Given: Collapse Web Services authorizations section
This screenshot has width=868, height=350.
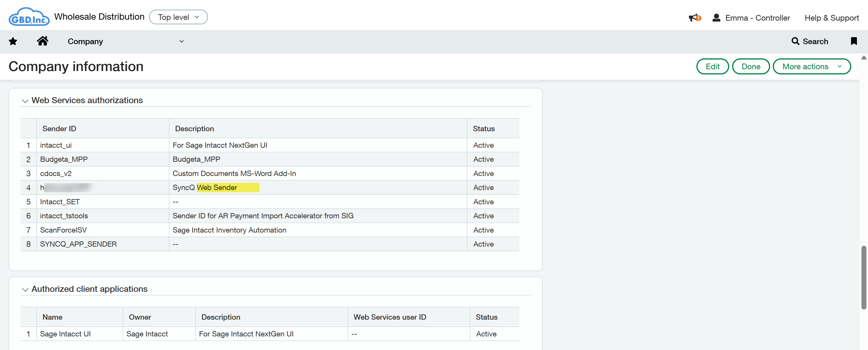Looking at the screenshot, I should click(25, 101).
